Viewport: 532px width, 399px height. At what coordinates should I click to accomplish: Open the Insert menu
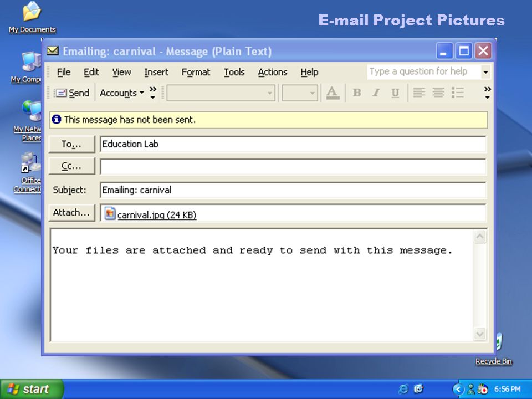pos(156,72)
